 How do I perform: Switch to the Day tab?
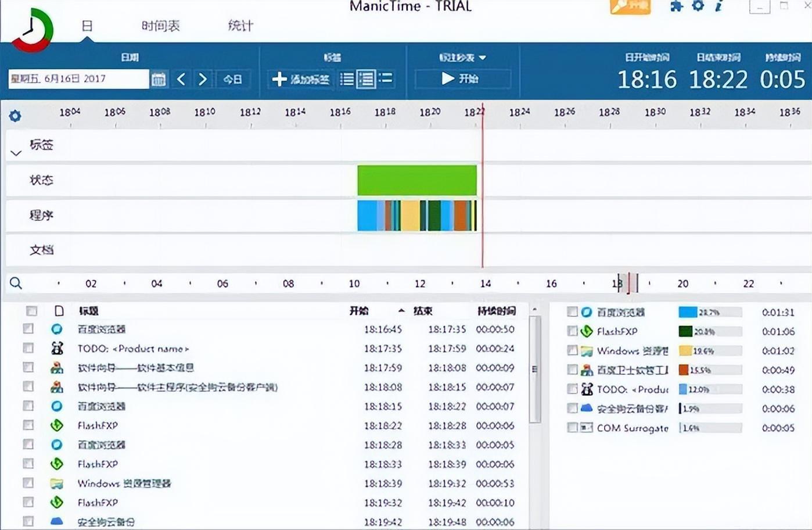click(87, 26)
